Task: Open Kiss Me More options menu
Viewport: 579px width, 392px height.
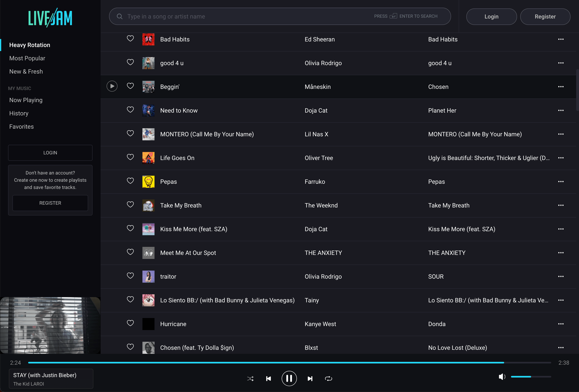Action: point(560,229)
